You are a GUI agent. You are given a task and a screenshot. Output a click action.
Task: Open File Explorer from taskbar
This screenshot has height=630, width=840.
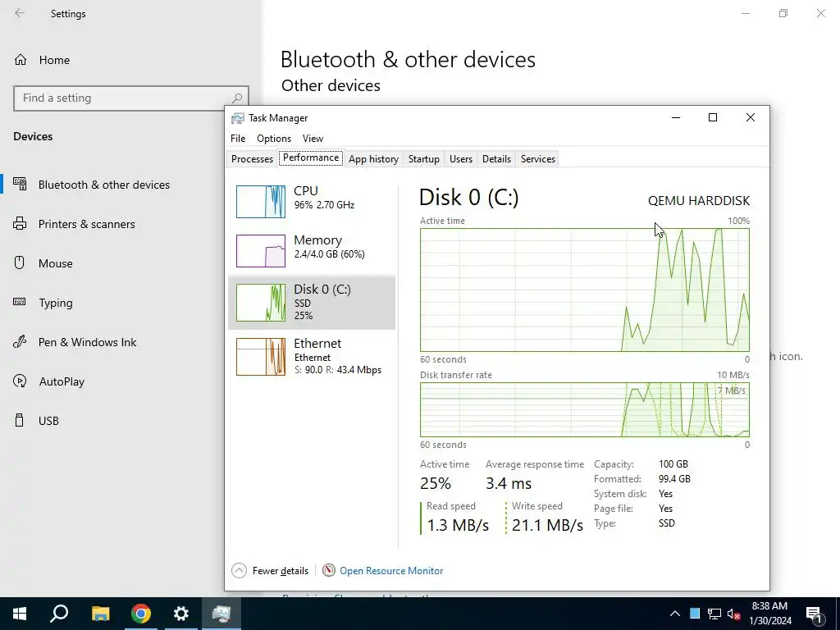100,614
